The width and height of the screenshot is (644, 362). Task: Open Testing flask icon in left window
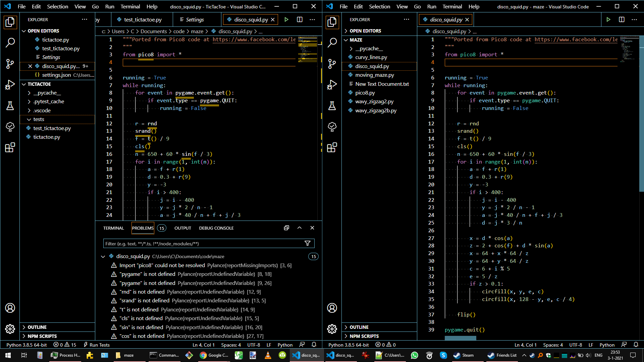[10, 106]
